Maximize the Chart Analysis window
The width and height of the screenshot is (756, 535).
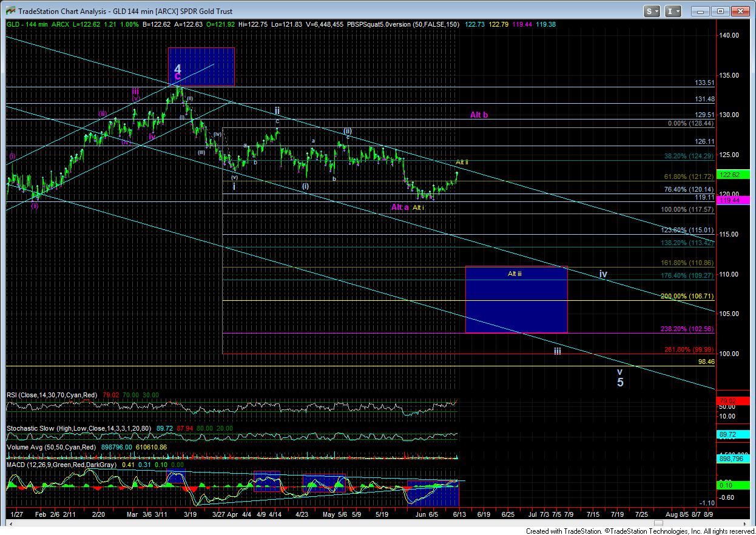[720, 11]
